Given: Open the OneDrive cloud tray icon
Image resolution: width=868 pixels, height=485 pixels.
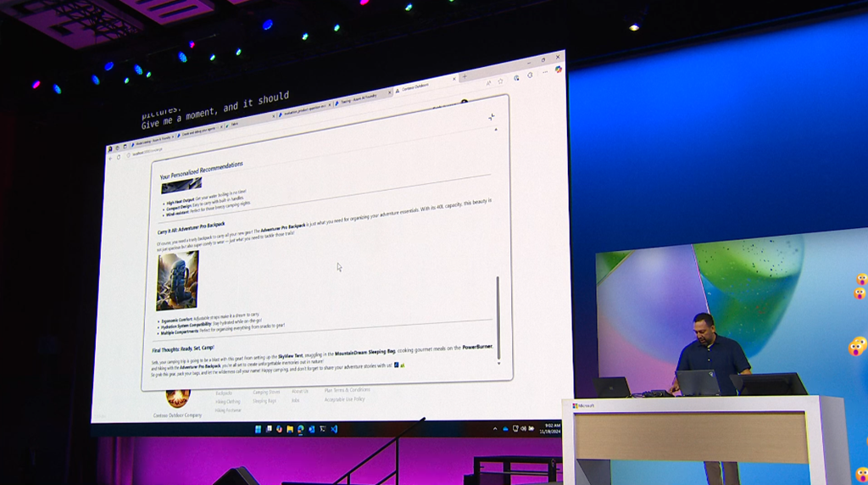Looking at the screenshot, I should pos(505,428).
